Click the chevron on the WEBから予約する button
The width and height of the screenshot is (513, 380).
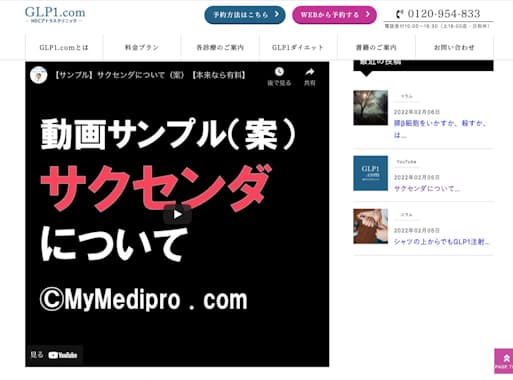pos(367,14)
